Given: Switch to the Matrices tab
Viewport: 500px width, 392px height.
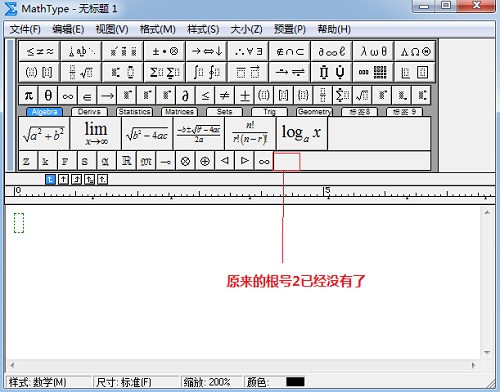Looking at the screenshot, I should tap(179, 112).
